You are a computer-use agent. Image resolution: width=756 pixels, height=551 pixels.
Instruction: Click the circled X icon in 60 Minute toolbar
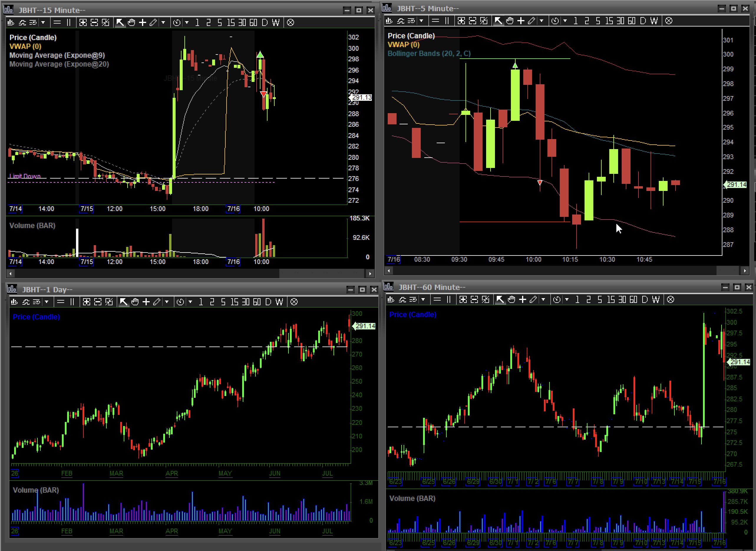pos(670,300)
